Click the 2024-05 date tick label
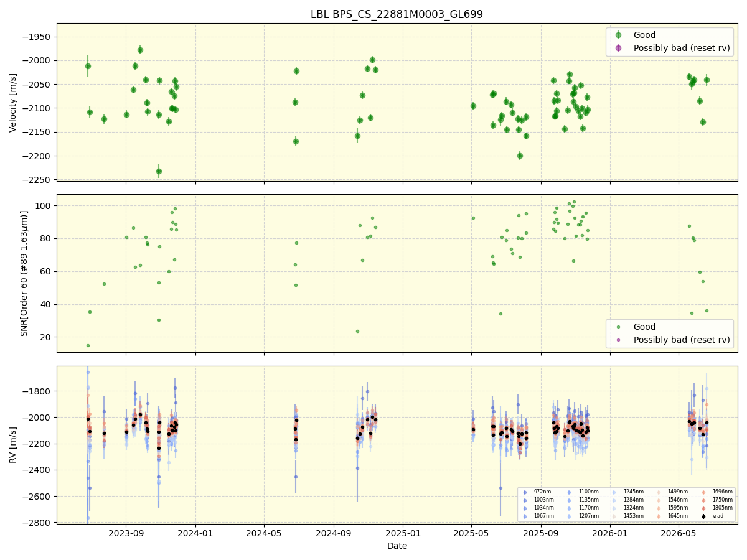747x560 pixels. (x=264, y=533)
